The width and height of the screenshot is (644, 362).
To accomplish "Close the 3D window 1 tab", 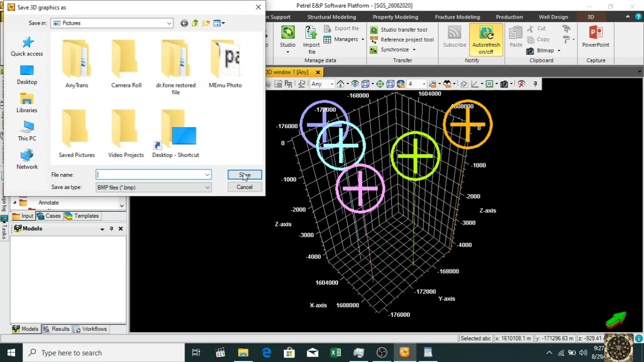I will pos(317,72).
